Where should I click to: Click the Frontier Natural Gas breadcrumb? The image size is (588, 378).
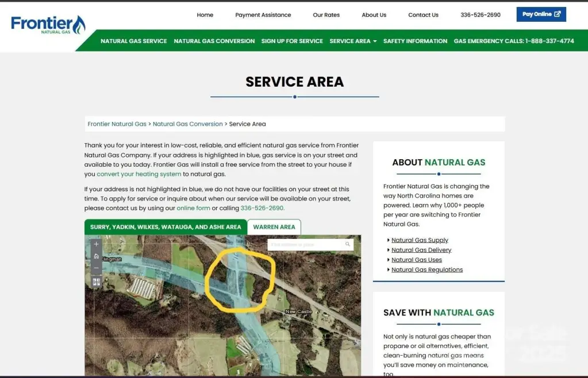point(117,124)
